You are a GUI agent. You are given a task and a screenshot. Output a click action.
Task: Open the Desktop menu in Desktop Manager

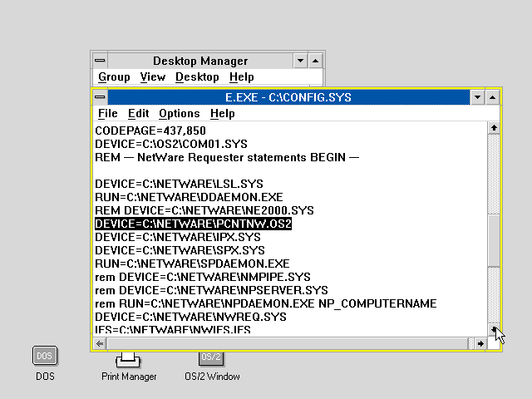pyautogui.click(x=197, y=76)
